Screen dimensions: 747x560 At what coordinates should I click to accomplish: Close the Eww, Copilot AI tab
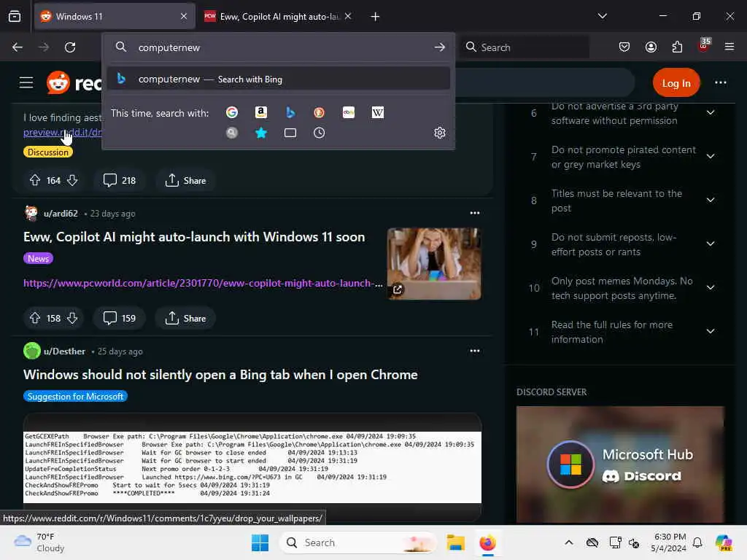pyautogui.click(x=348, y=17)
